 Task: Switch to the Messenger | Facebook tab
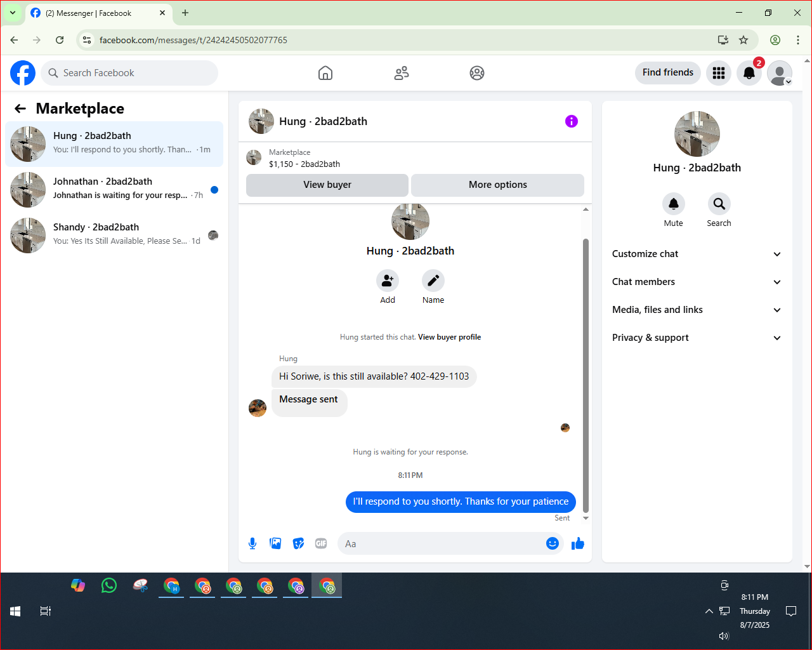point(98,13)
